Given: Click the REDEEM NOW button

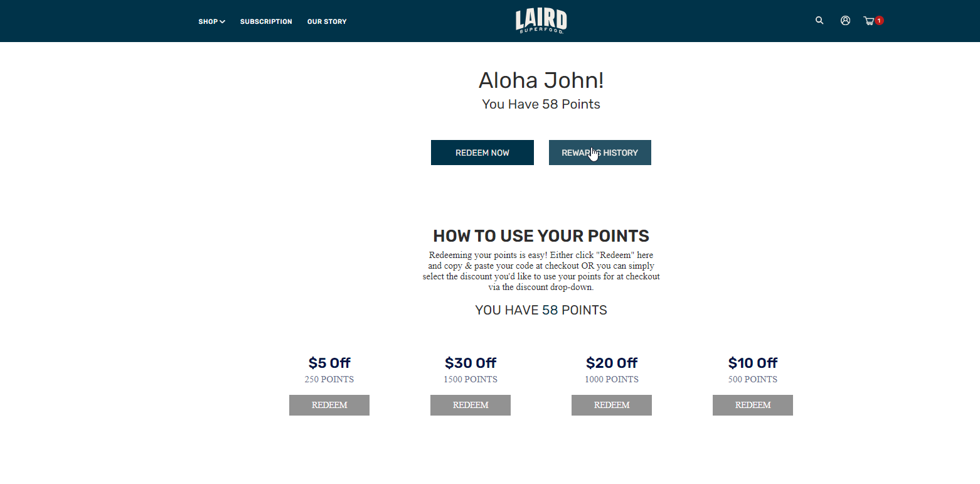Looking at the screenshot, I should click(482, 153).
